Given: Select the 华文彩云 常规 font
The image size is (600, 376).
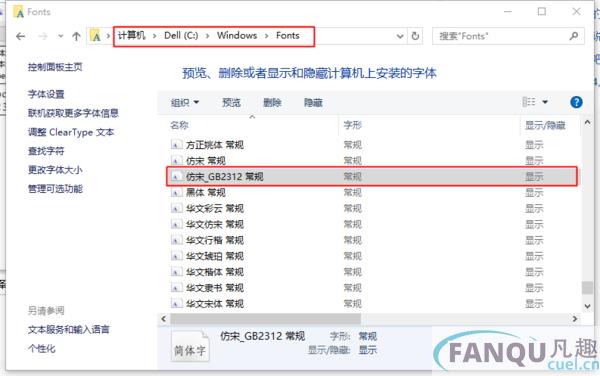Looking at the screenshot, I should 215,208.
